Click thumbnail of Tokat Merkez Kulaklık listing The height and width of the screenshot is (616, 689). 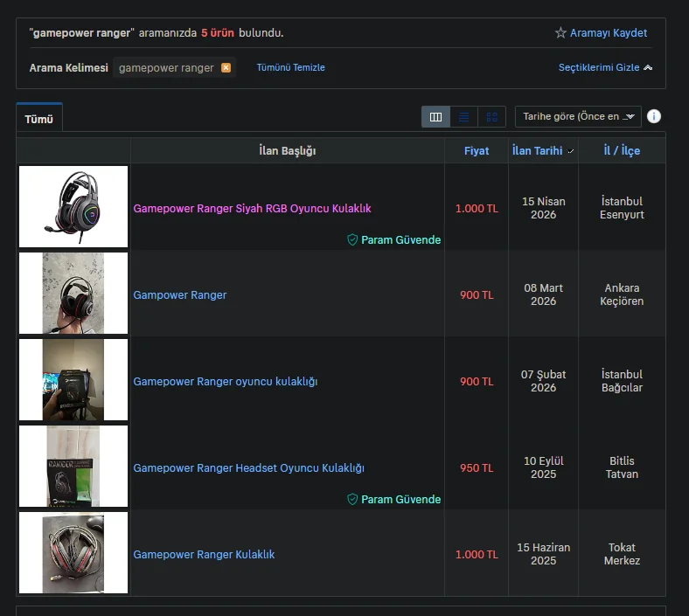(x=73, y=552)
